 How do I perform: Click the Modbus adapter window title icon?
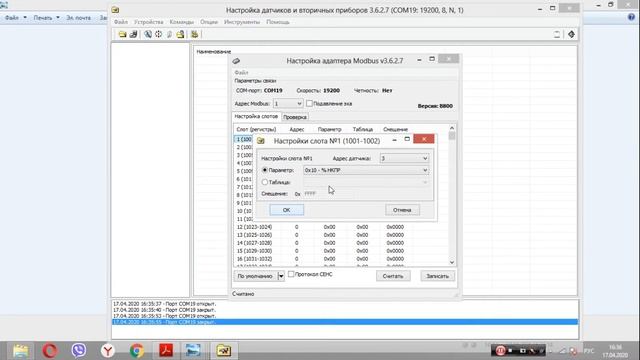point(236,61)
